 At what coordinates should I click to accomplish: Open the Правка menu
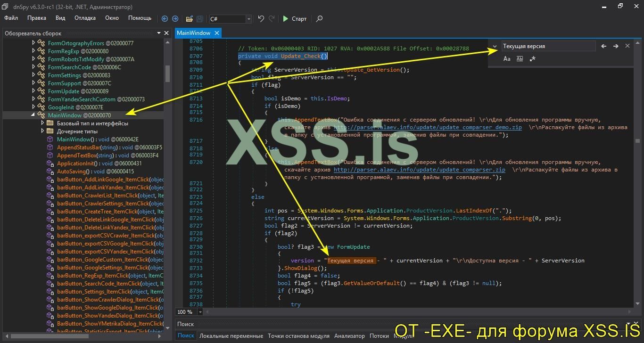37,18
